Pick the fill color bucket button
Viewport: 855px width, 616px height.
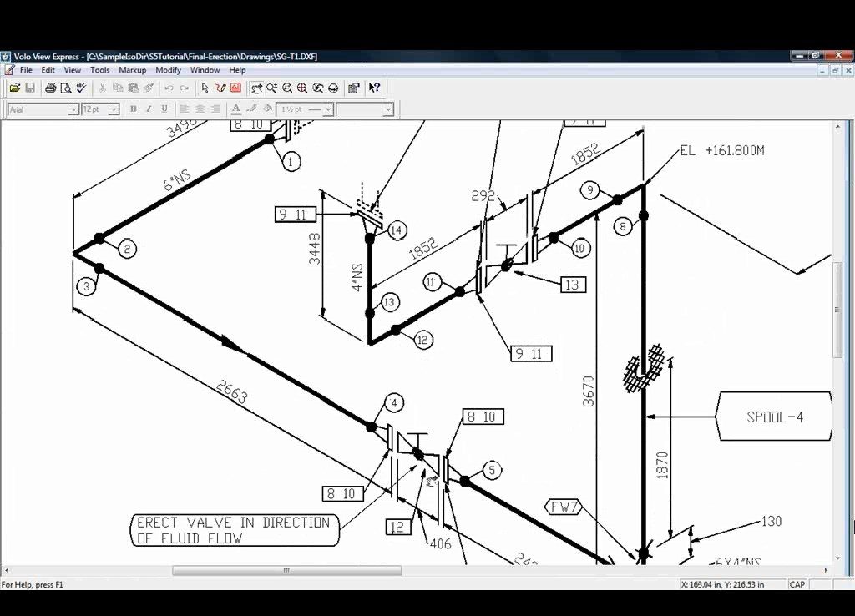(268, 109)
